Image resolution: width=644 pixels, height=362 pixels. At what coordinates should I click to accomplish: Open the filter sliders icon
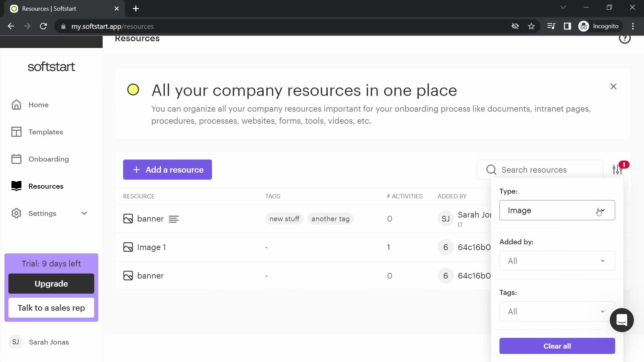point(617,170)
